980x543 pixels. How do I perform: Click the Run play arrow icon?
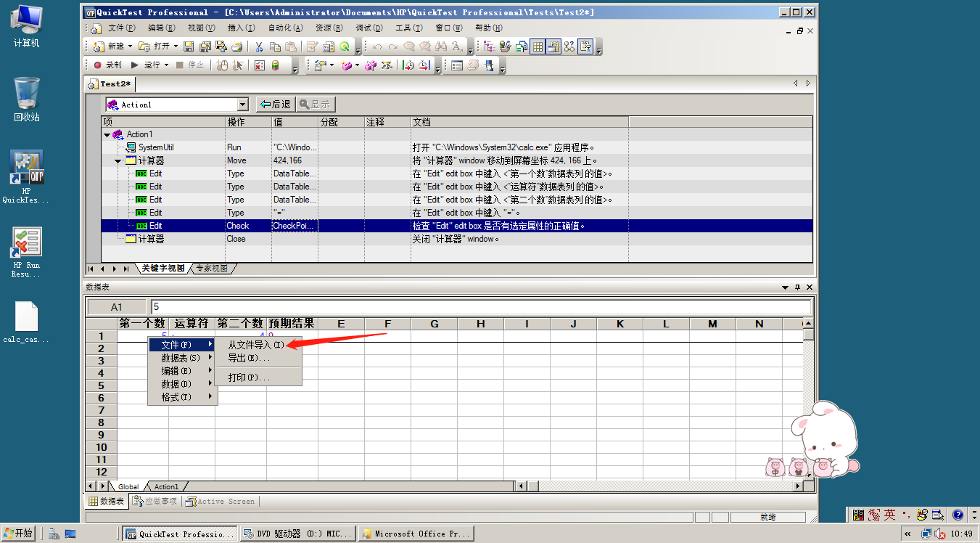coord(134,65)
